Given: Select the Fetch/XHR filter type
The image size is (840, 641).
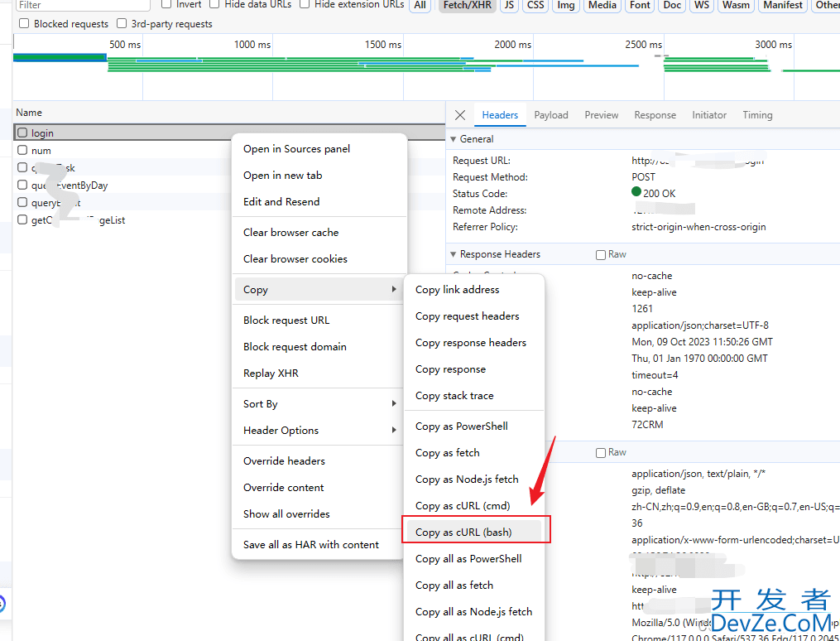Looking at the screenshot, I should pos(467,5).
